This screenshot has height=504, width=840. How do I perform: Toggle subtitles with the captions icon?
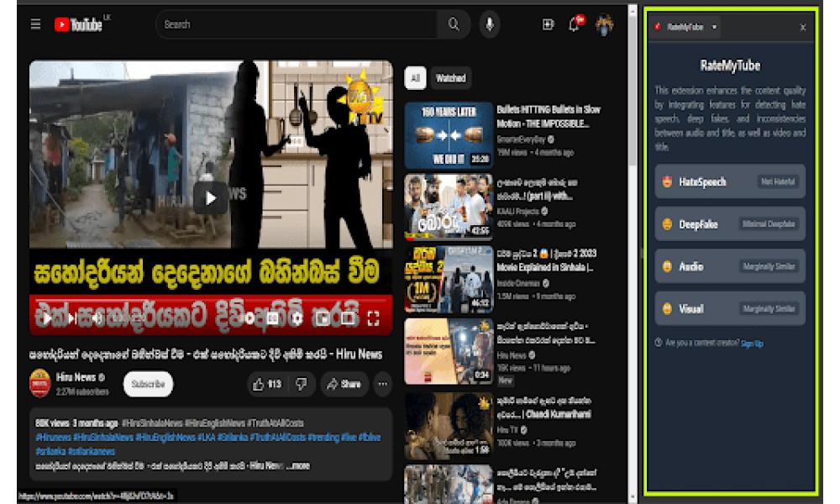[x=272, y=318]
